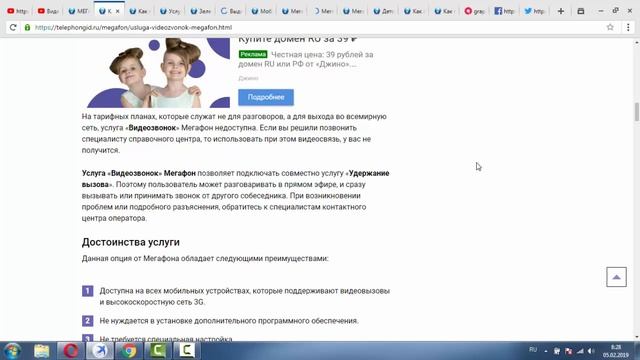Open the Facebook tab
The height and width of the screenshot is (360, 640).
504,11
